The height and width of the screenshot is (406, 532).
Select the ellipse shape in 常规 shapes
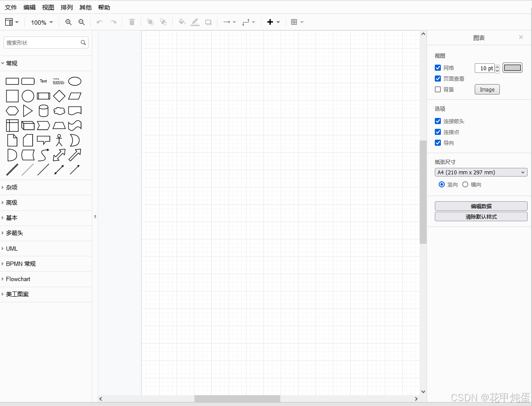click(x=75, y=81)
